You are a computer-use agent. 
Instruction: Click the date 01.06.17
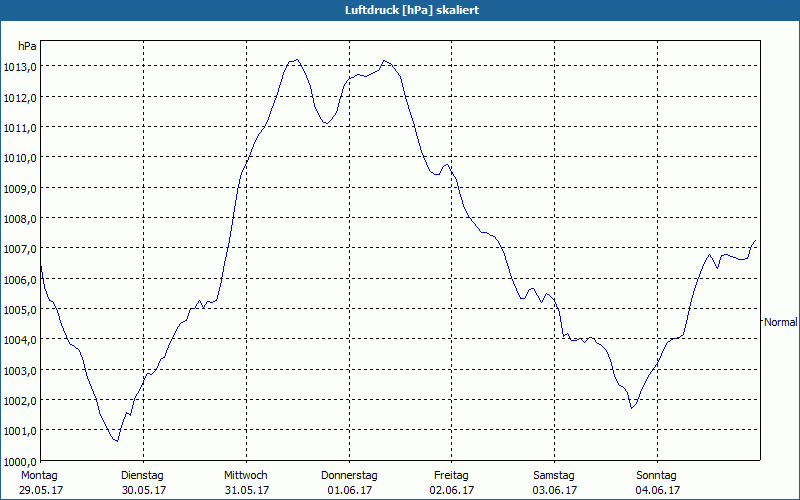coord(349,490)
